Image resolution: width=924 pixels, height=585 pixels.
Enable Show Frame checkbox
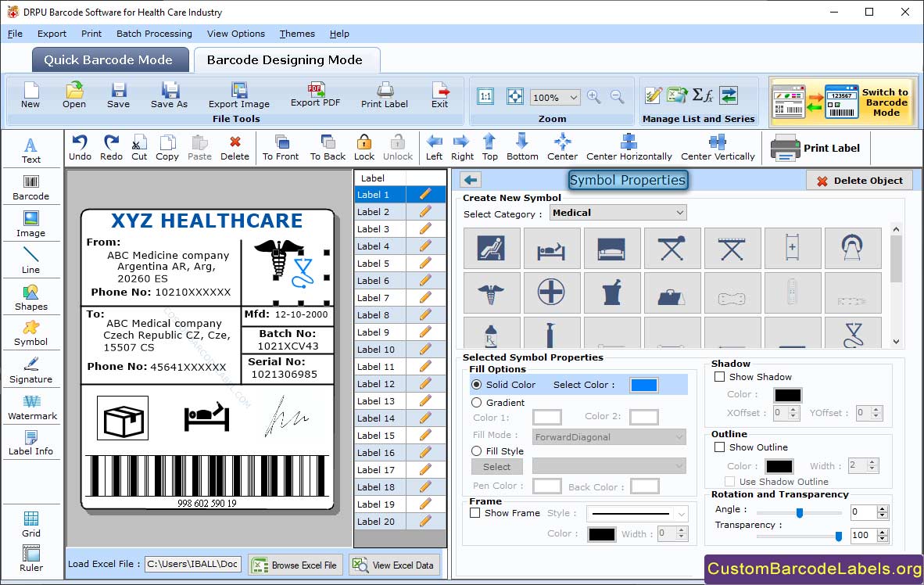click(x=475, y=513)
